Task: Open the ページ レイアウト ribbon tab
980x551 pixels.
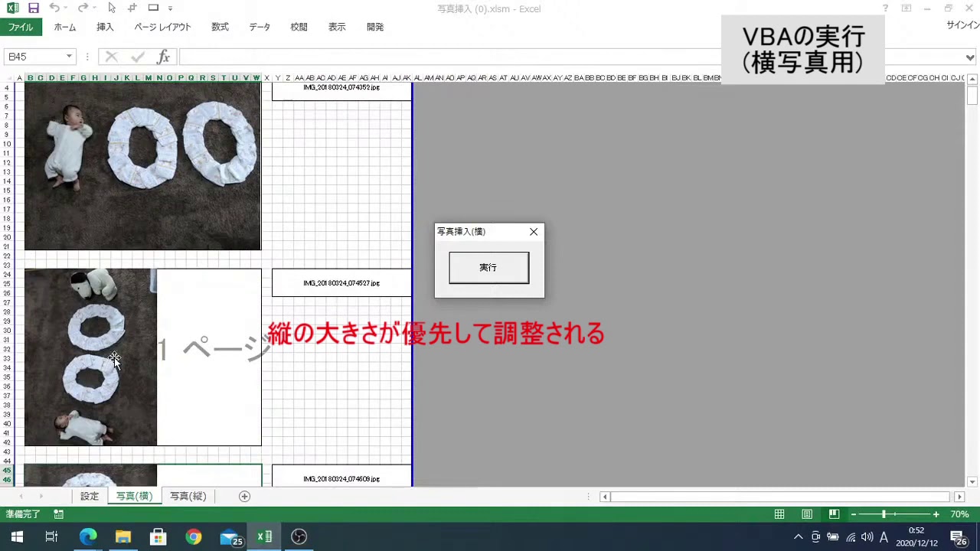Action: [162, 27]
